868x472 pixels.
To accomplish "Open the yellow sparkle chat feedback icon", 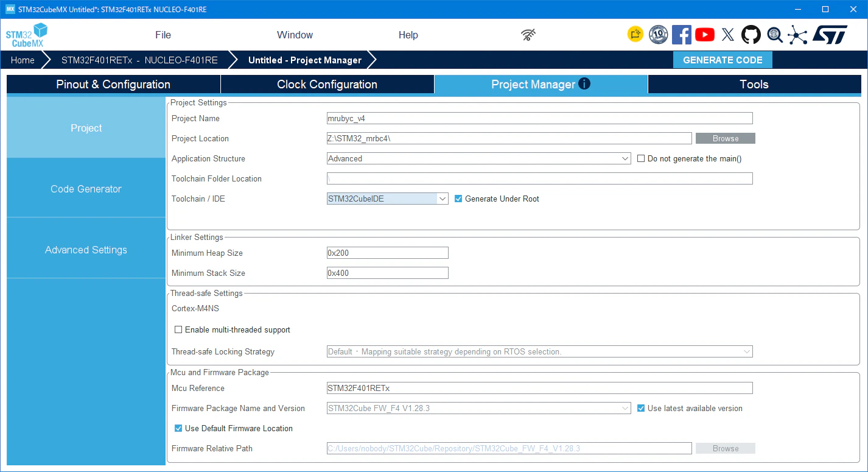I will point(635,35).
